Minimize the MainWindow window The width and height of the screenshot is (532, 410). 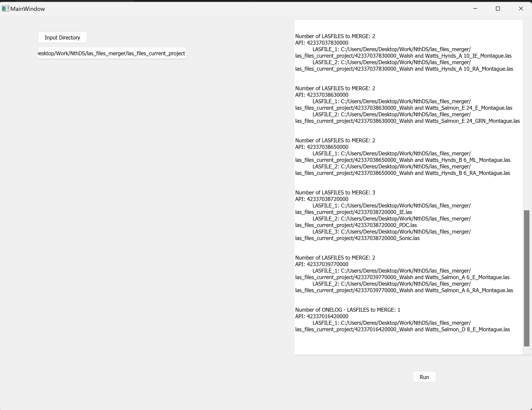[x=475, y=9]
